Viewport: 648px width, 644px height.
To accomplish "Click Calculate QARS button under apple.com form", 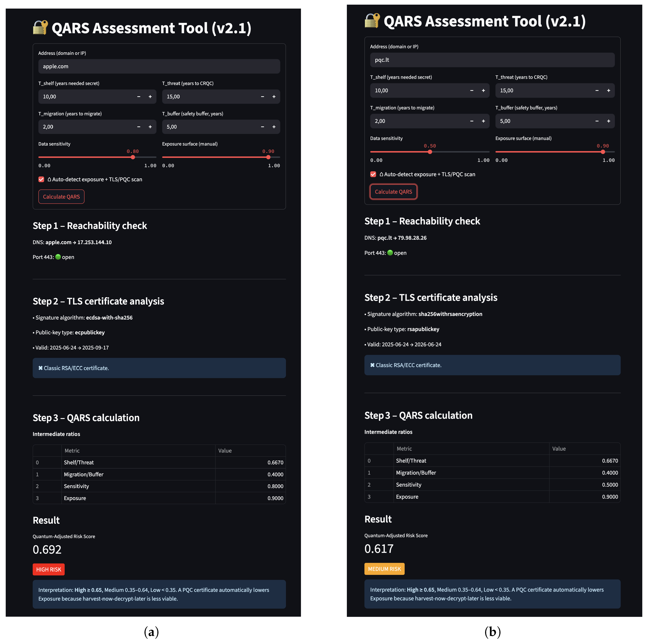I will 61,197.
